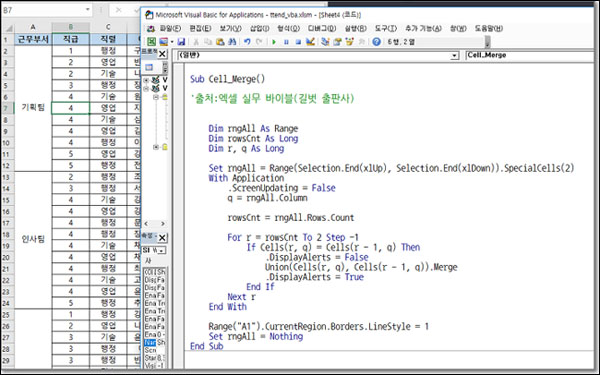
Task: Run the macro with the green play icon
Action: 274,42
